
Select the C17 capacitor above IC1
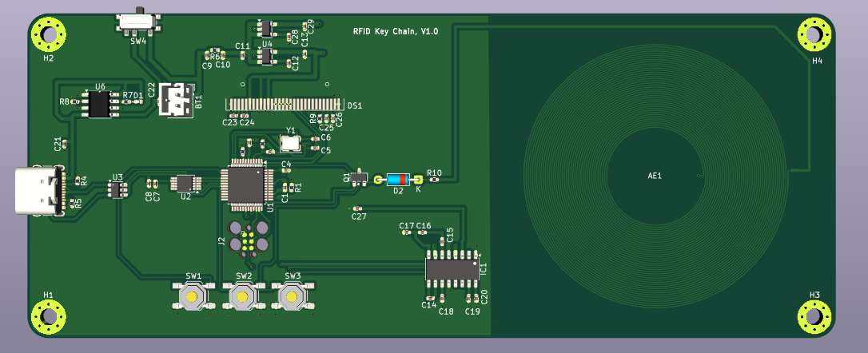[x=406, y=233]
